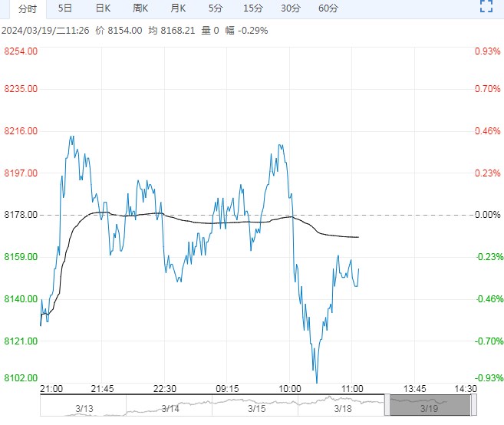Choose the 15分 interval tab

(x=252, y=8)
